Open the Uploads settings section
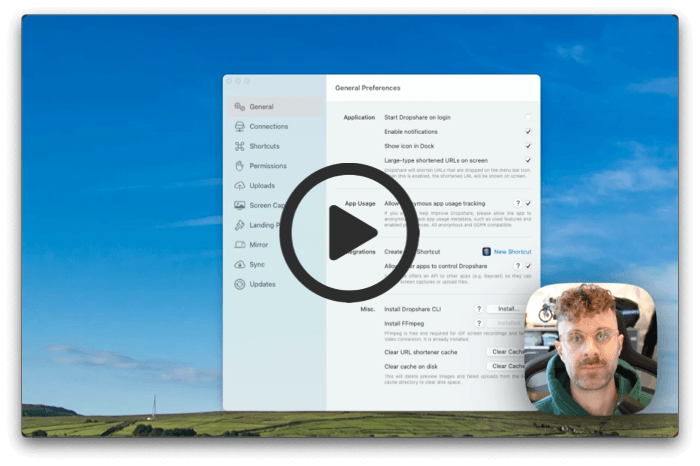 coord(262,185)
